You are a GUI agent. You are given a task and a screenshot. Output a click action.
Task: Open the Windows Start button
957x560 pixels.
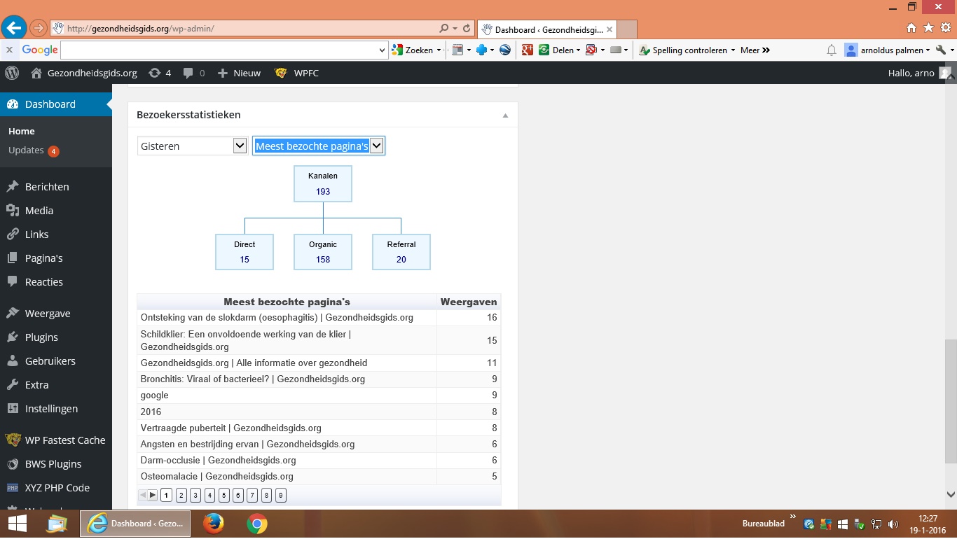pos(17,524)
